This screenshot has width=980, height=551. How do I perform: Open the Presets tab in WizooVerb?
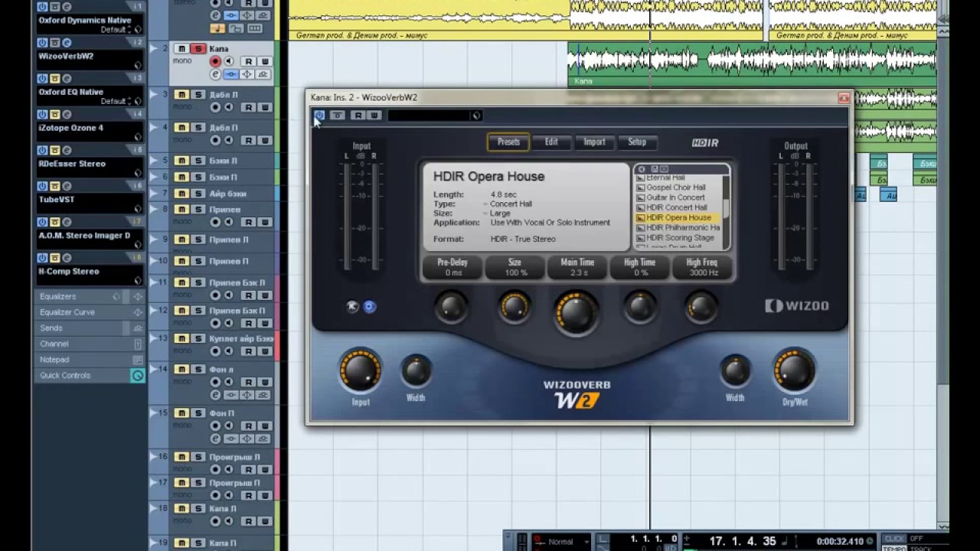click(x=508, y=142)
